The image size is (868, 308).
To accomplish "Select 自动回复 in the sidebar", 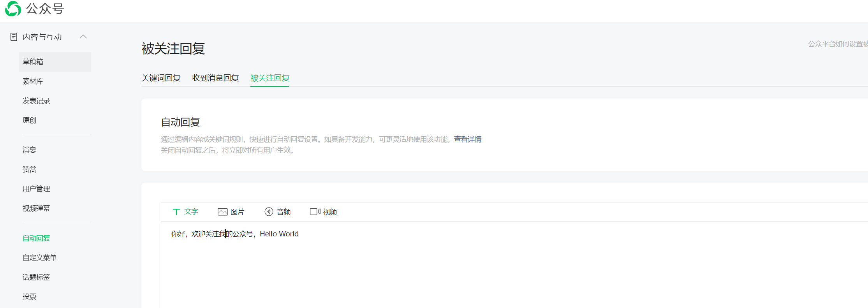I will tap(36, 238).
